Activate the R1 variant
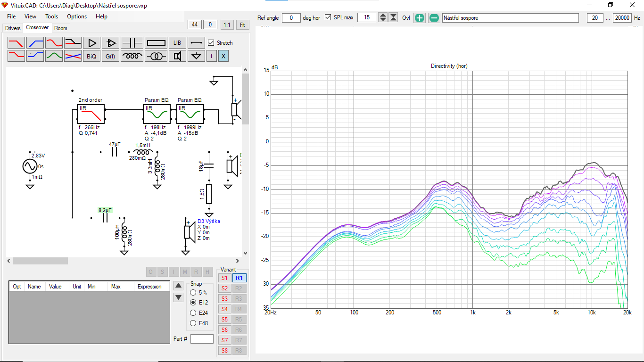Image resolution: width=644 pixels, height=362 pixels. [239, 278]
